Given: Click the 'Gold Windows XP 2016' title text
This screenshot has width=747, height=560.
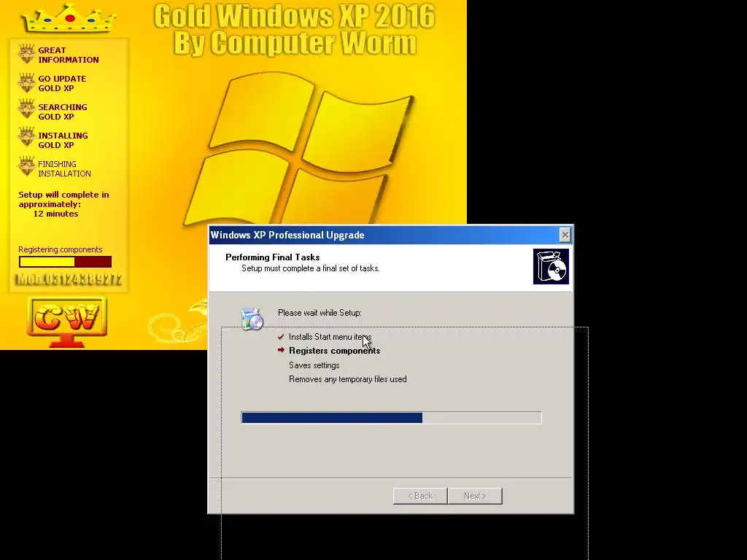Looking at the screenshot, I should coord(295,16).
